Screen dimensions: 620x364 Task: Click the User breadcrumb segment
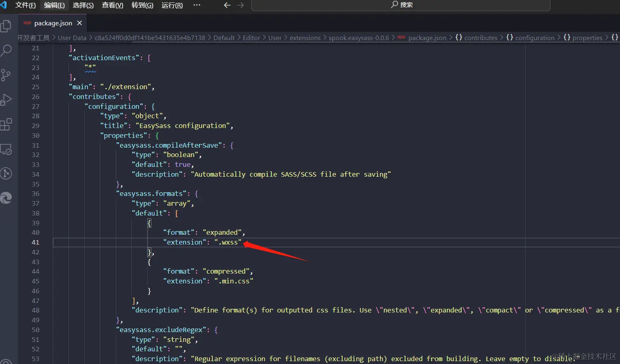pyautogui.click(x=275, y=38)
